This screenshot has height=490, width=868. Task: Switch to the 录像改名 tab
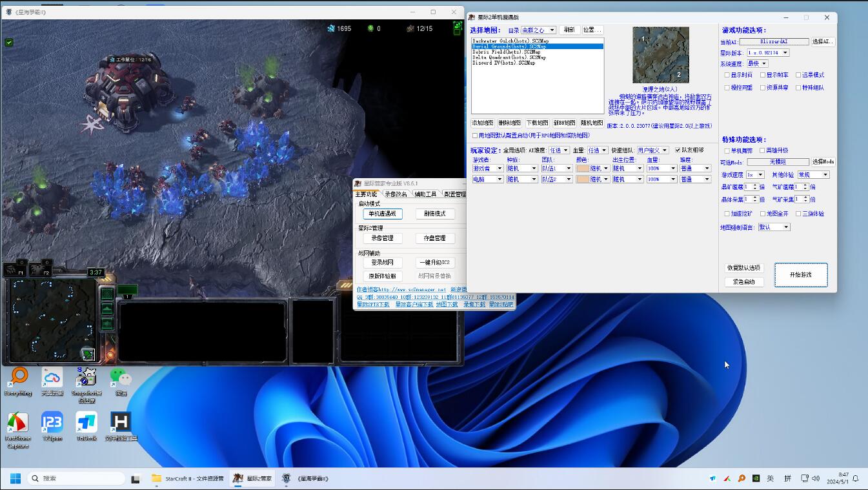[396, 194]
